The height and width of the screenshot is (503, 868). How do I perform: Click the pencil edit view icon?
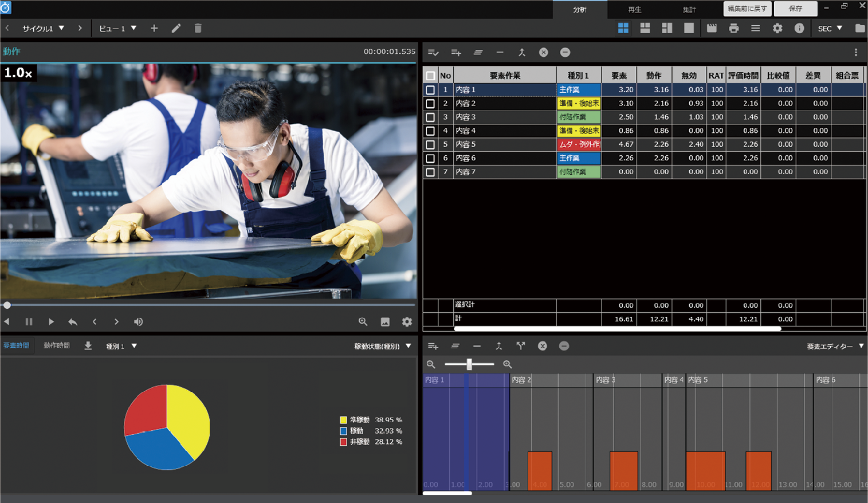tap(176, 28)
